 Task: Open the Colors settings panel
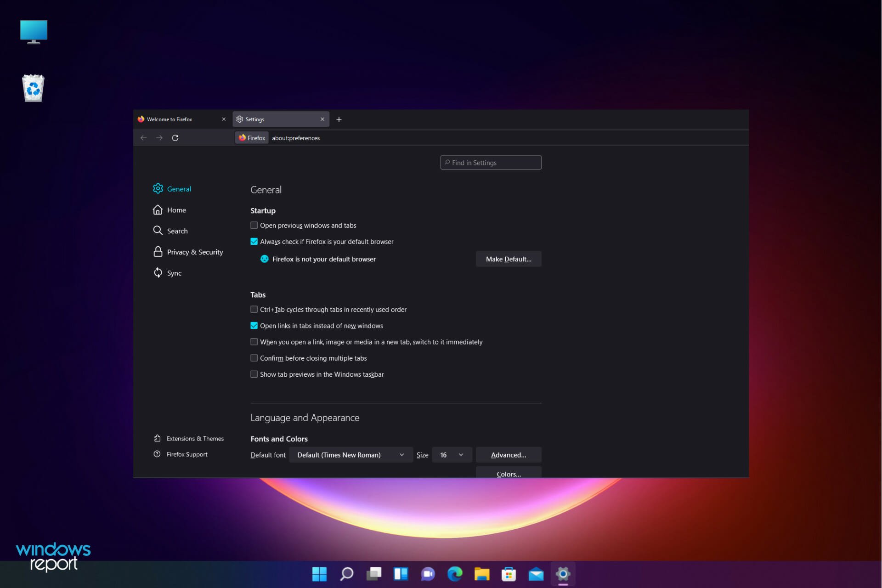pos(509,473)
